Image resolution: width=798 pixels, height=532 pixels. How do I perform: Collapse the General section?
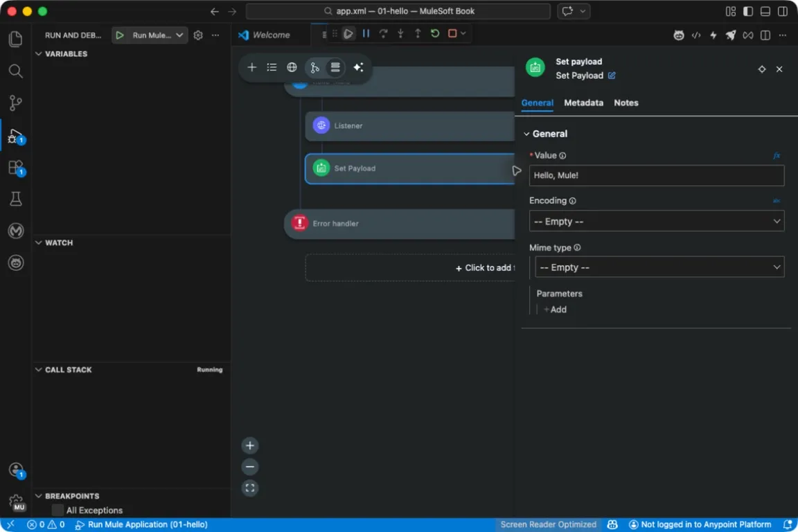pyautogui.click(x=526, y=134)
